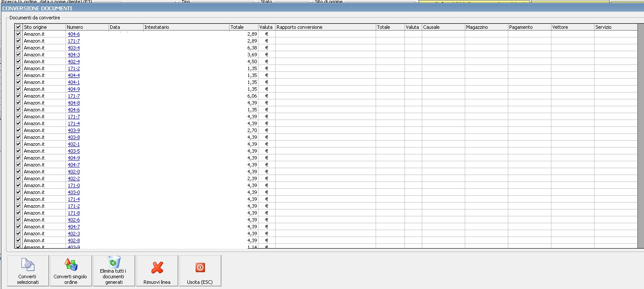Screen dimensions: 644x289
Task: Click the Rapporto conversione column header
Action: pyautogui.click(x=326, y=27)
